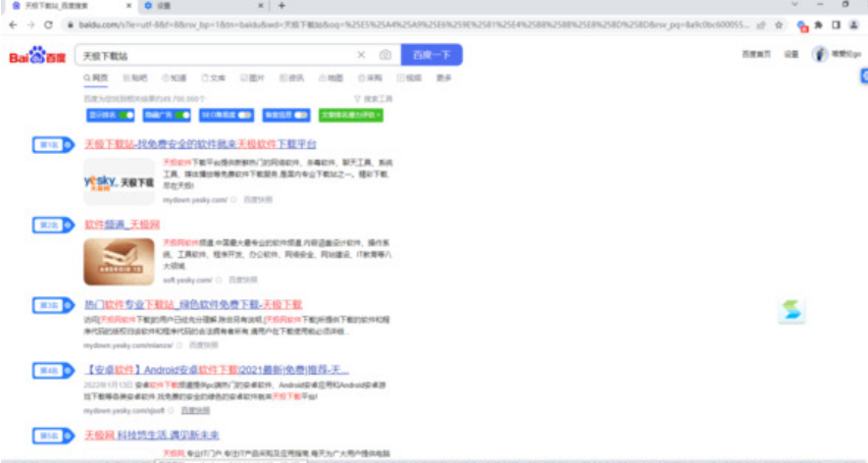
Task: Open result 热门软件专业下载站 绿色软件免费下载
Action: (x=193, y=305)
